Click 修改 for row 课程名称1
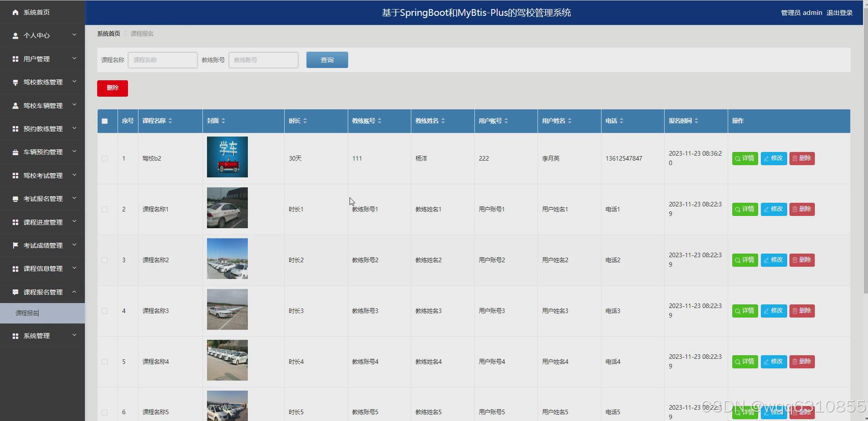 [x=774, y=209]
